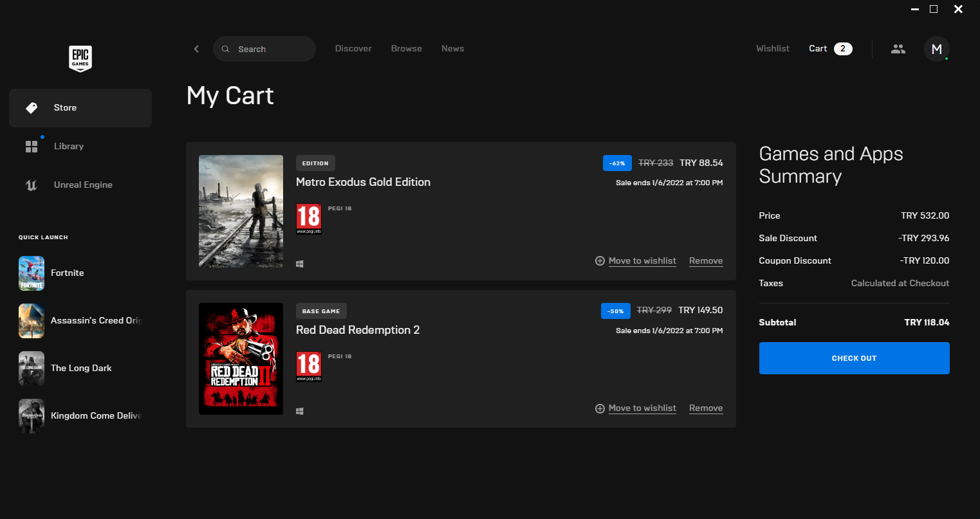980x519 pixels.
Task: Click the struck-through TRY 299 original price
Action: point(654,310)
